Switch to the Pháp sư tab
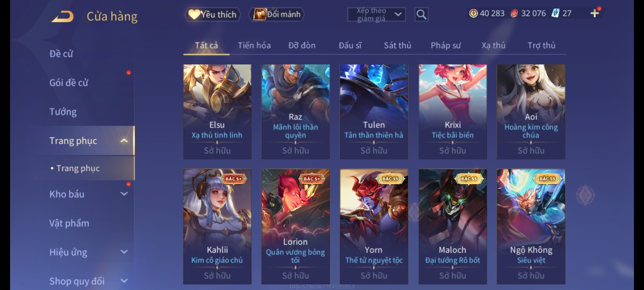644x290 pixels. [x=446, y=45]
